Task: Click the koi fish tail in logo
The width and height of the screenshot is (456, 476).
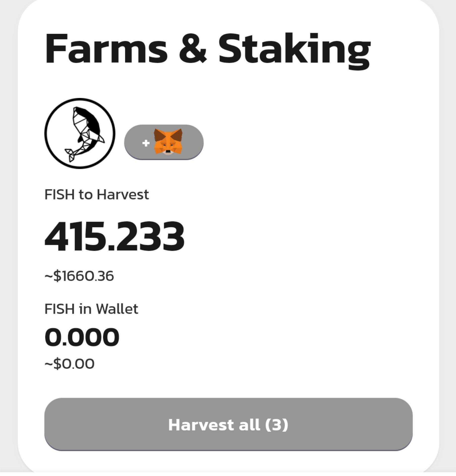Action: [71, 154]
